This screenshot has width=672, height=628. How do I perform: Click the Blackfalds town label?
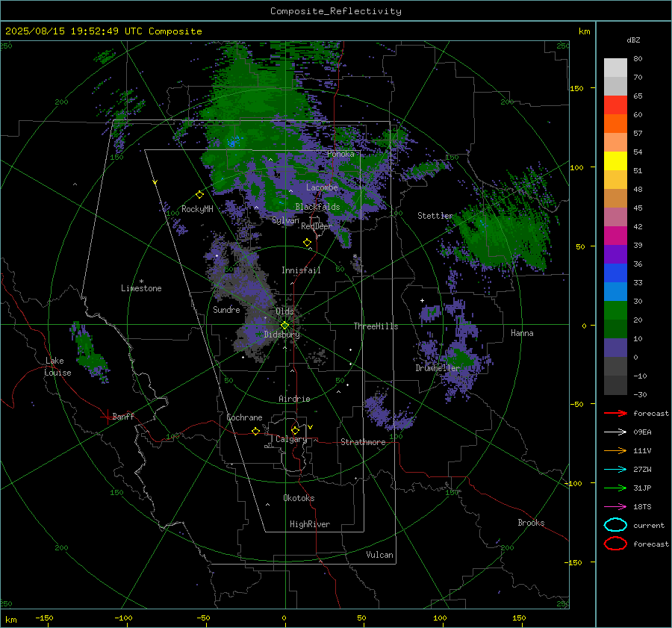(x=317, y=207)
